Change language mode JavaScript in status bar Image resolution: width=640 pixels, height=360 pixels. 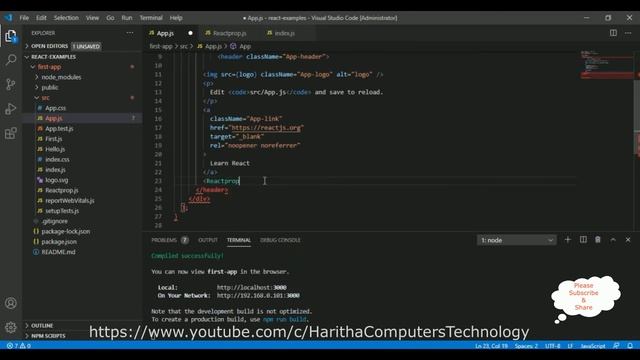[x=593, y=346]
